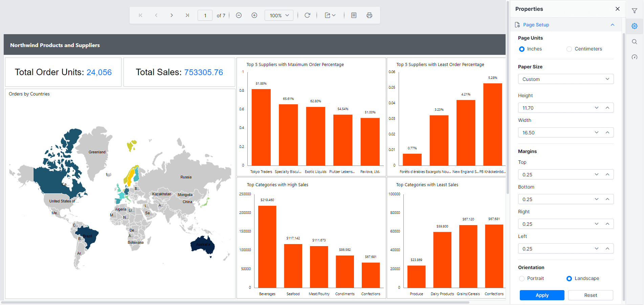This screenshot has height=305, width=644.
Task: Increase the Top margin
Action: [607, 175]
